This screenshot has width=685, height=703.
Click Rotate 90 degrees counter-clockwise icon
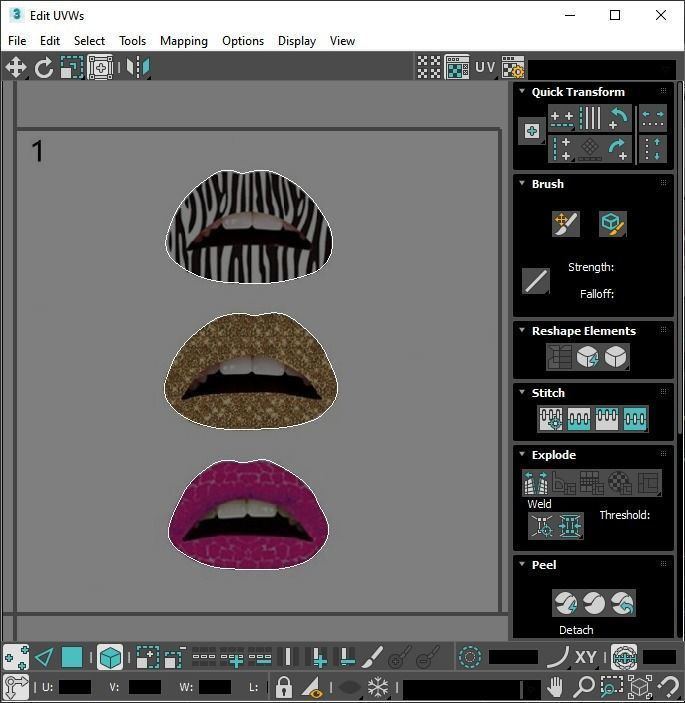[x=618, y=119]
